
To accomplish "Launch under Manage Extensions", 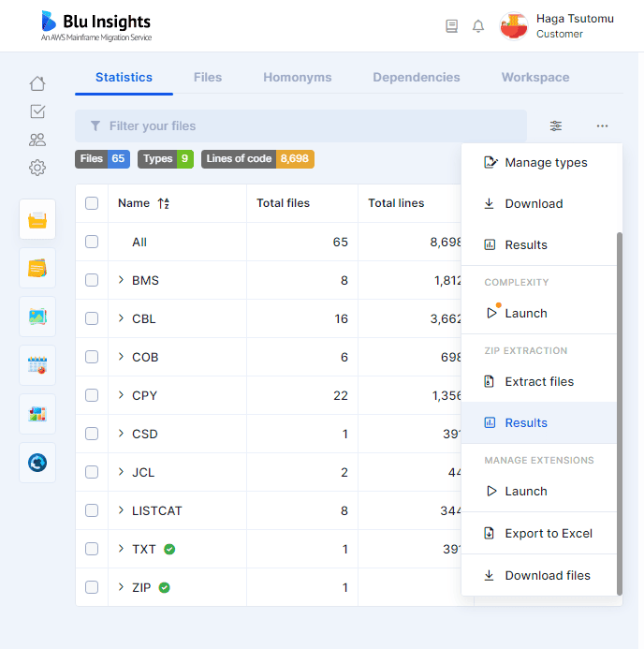I will coord(539,492).
